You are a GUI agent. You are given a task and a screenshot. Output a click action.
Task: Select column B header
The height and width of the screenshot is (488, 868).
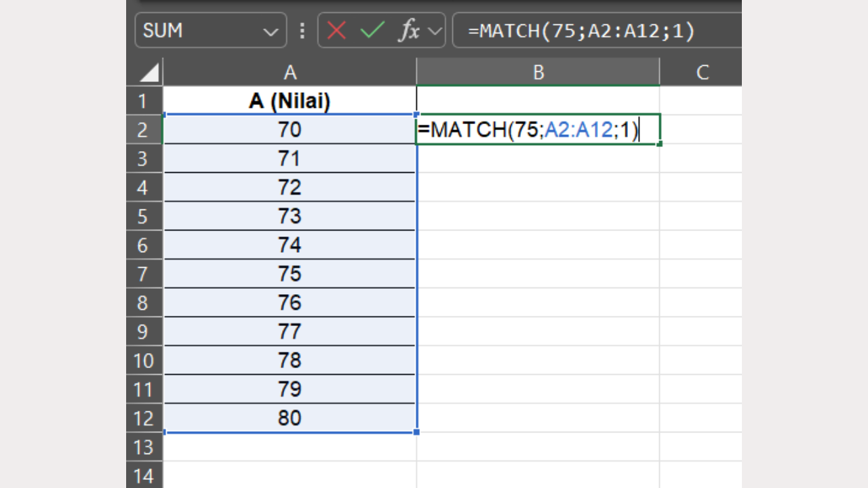[538, 72]
